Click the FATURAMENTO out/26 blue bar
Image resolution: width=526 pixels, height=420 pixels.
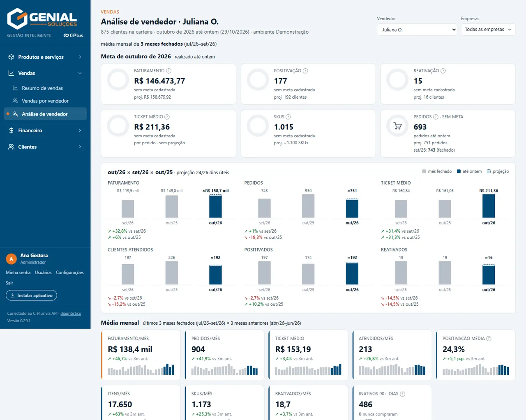(215, 206)
